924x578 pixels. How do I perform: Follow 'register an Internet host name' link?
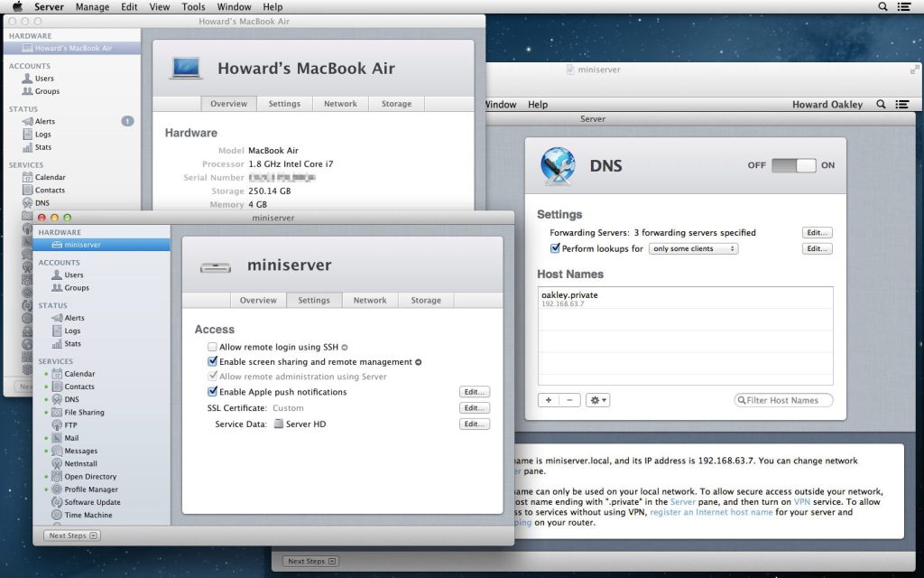tap(711, 512)
